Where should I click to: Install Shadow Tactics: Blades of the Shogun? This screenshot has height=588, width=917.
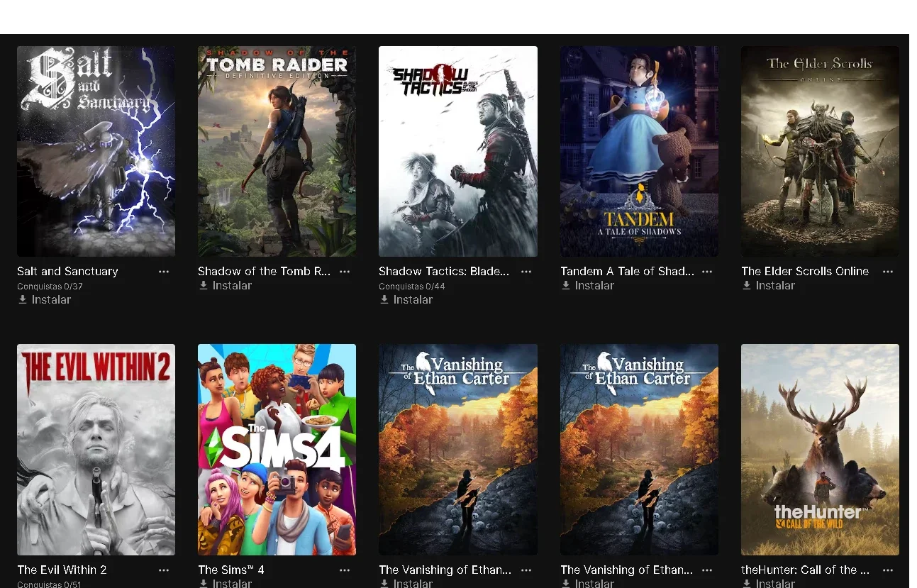click(406, 300)
